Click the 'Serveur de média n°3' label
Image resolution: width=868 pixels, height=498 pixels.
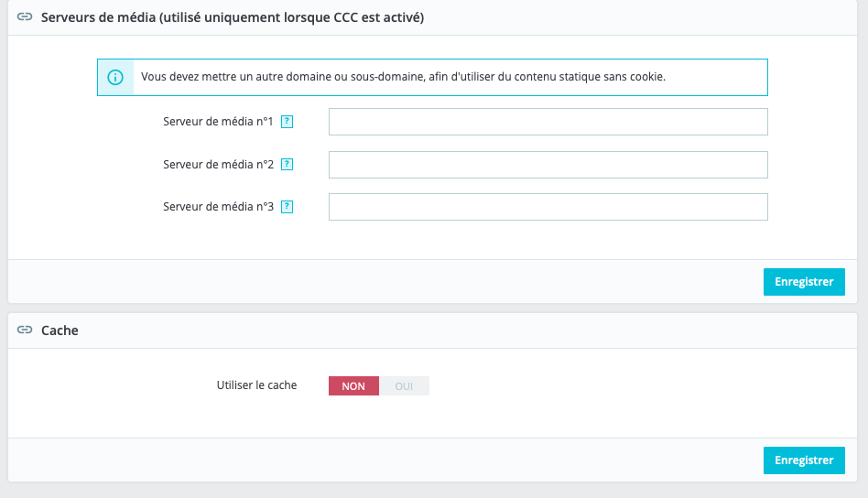(x=218, y=207)
